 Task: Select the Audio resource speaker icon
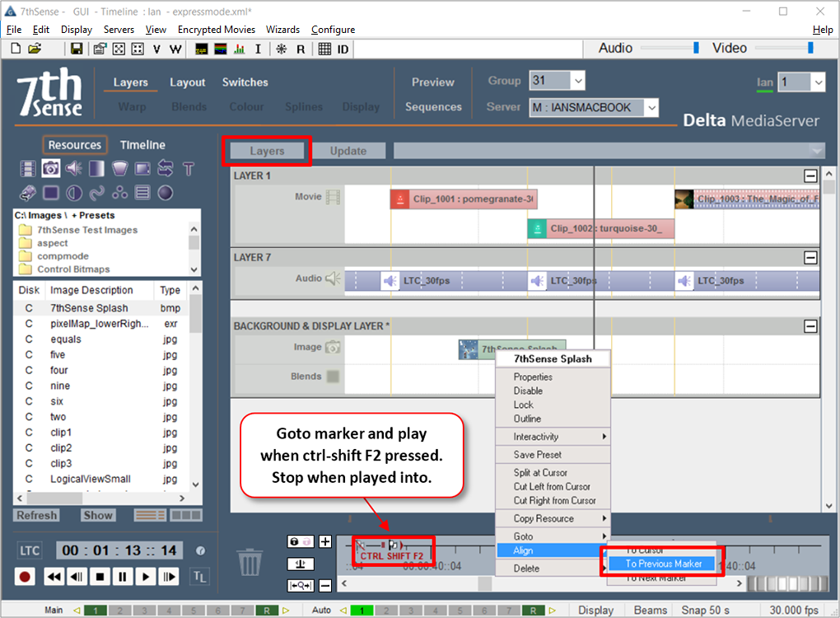(74, 169)
